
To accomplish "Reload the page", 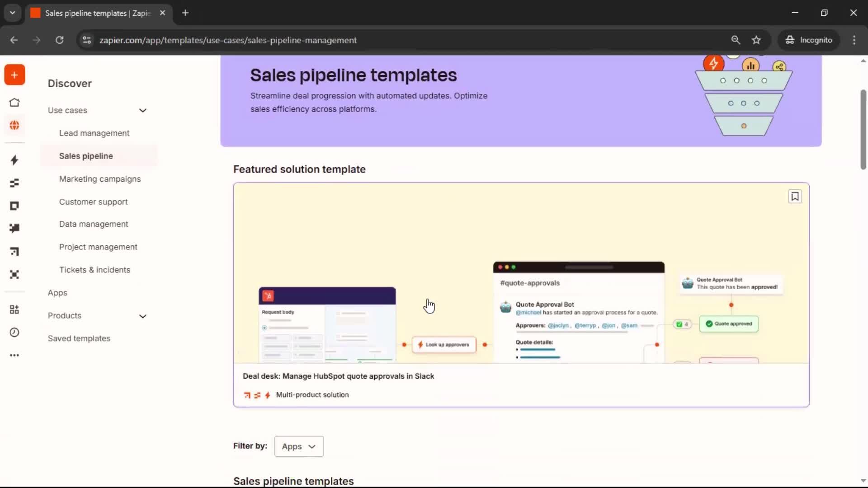I will tap(59, 40).
